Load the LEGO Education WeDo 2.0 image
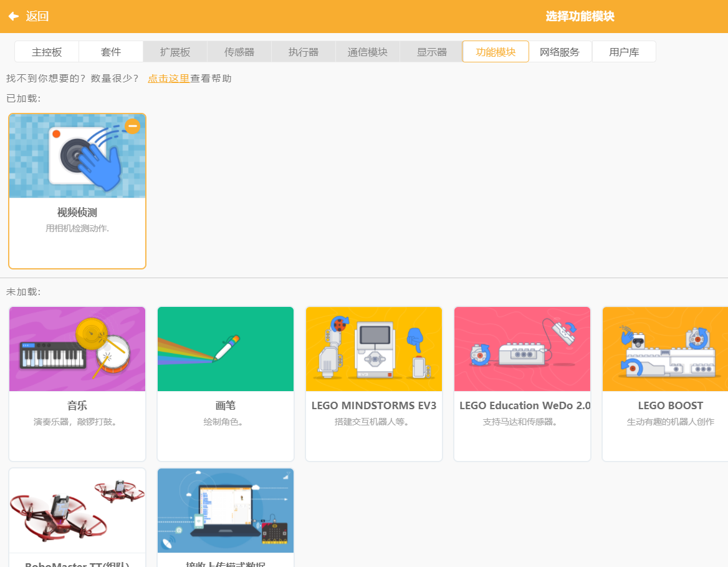 tap(522, 349)
